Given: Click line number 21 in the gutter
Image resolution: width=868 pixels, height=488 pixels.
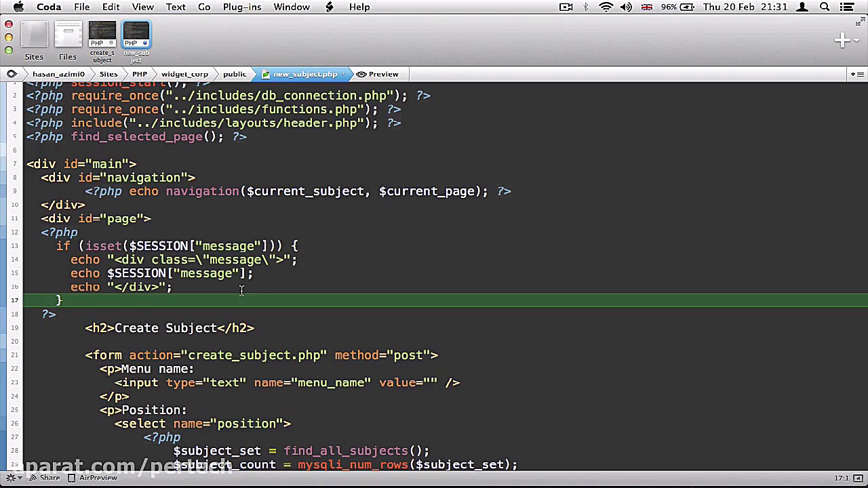Looking at the screenshot, I should coord(14,355).
